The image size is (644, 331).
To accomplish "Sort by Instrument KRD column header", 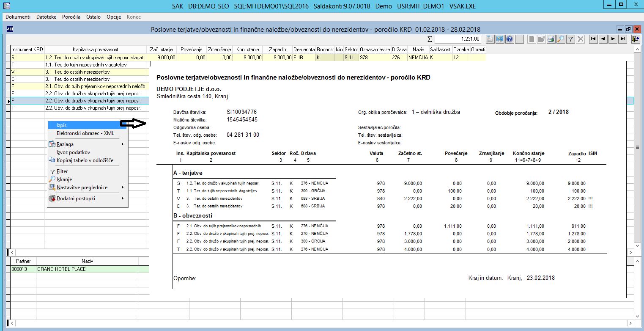I will pos(27,50).
